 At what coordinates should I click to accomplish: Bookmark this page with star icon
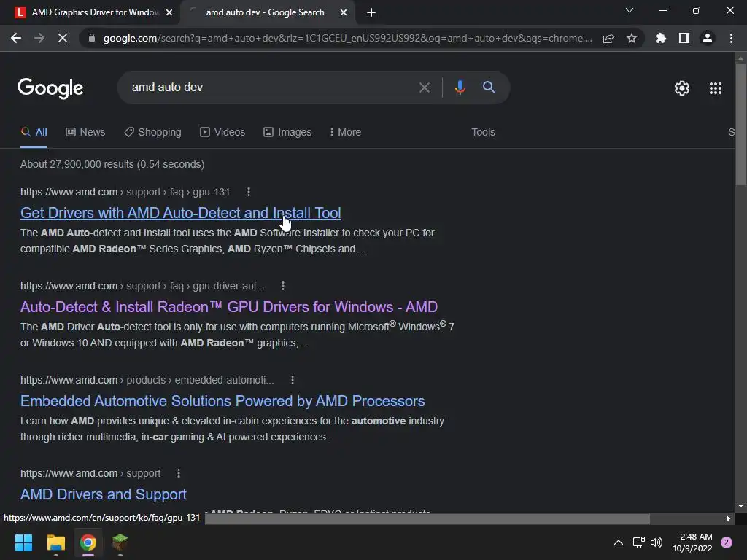(x=632, y=38)
